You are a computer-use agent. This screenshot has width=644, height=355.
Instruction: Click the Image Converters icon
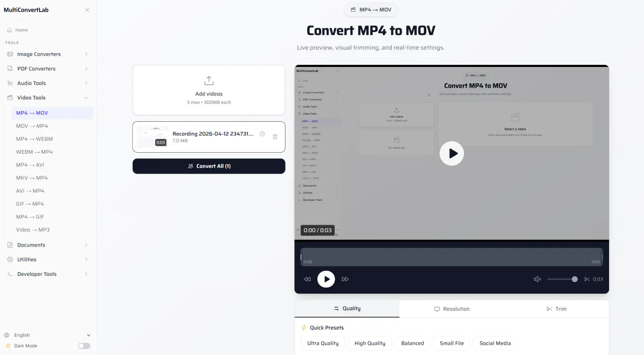pyautogui.click(x=10, y=54)
